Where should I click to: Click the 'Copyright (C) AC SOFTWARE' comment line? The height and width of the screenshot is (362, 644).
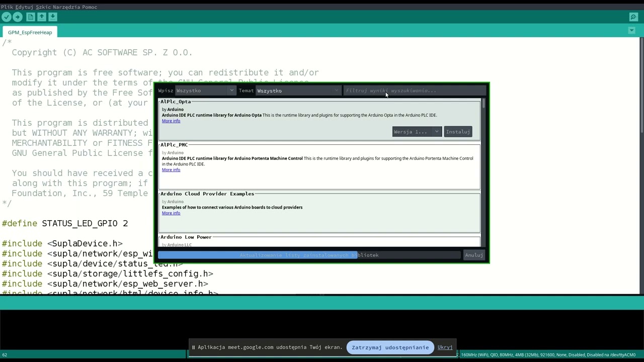coord(102,52)
